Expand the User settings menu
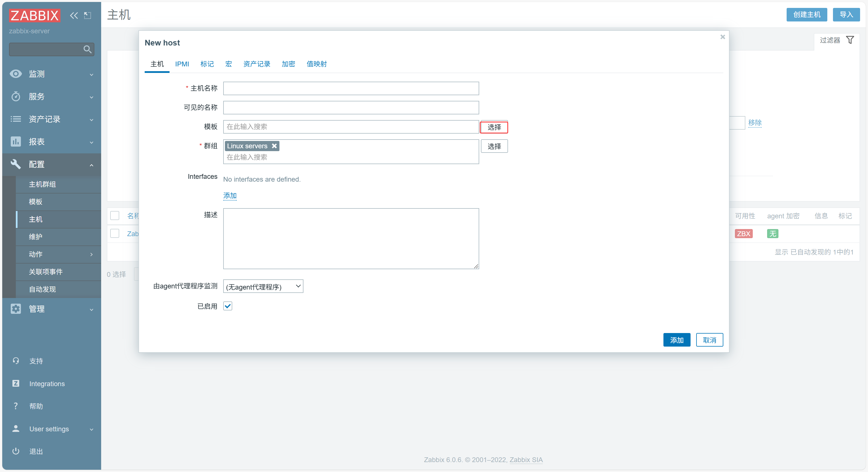The height and width of the screenshot is (472, 868). point(91,429)
